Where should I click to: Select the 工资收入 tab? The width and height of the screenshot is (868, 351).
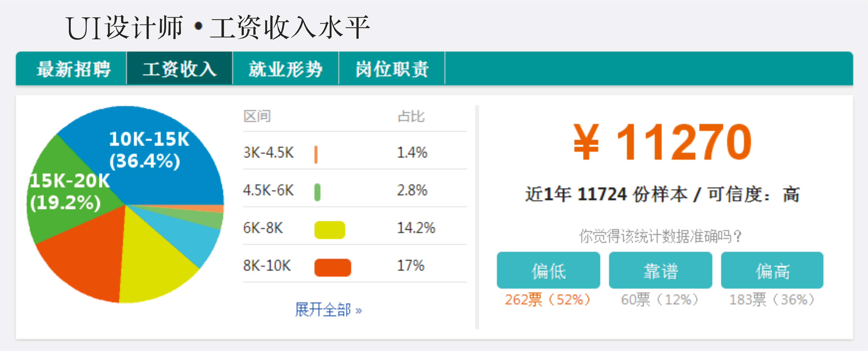(179, 69)
